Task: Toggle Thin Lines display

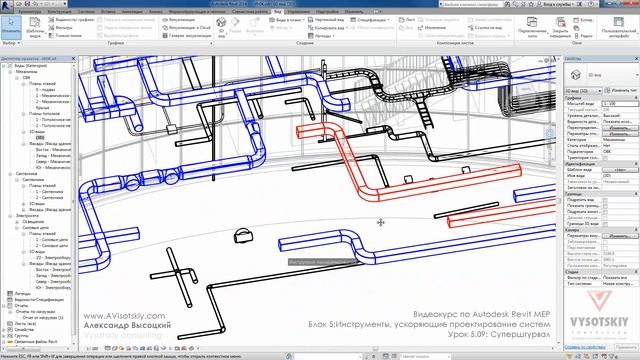Action: coord(65,36)
